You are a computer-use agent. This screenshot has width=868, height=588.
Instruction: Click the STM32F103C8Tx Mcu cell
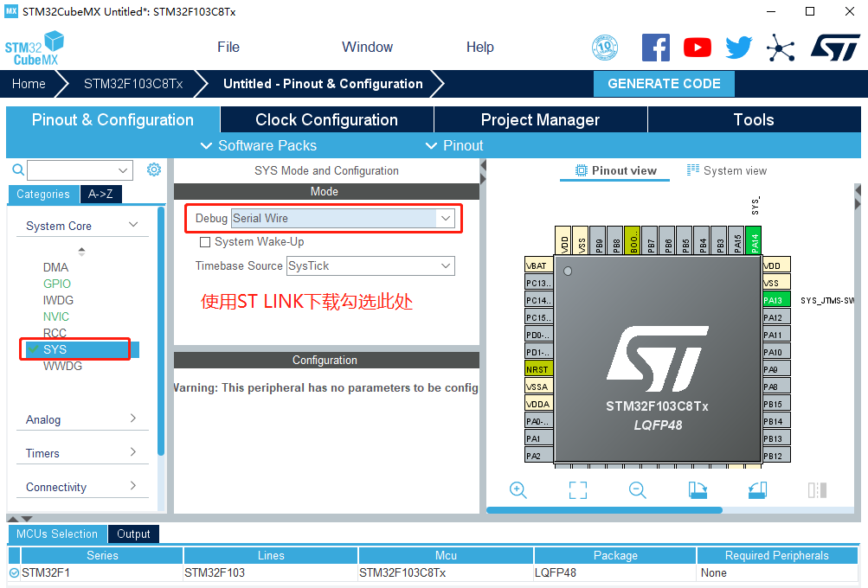tap(446, 573)
